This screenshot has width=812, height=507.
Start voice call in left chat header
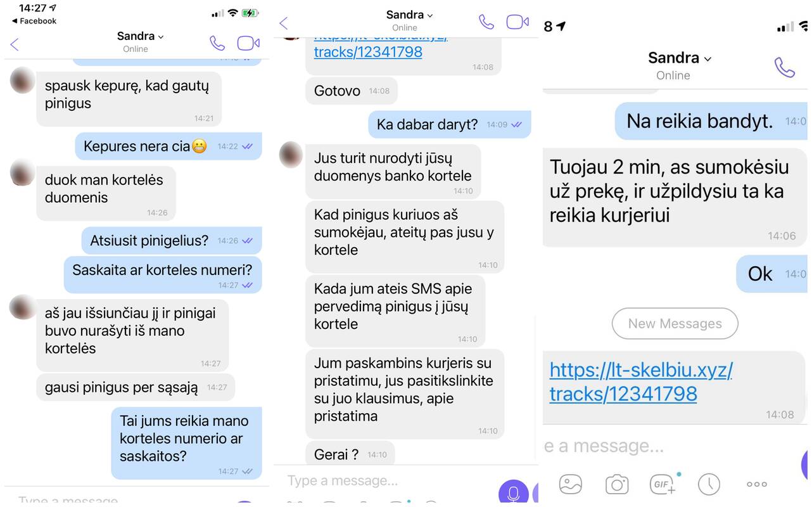click(217, 43)
